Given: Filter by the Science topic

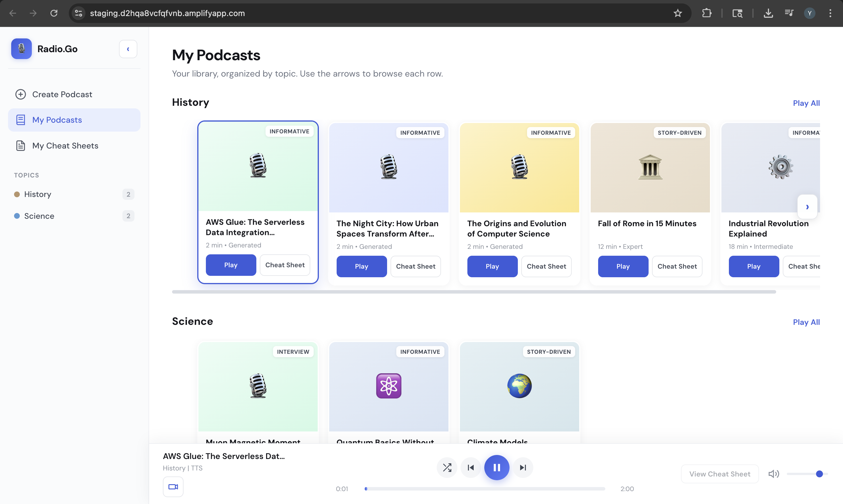Looking at the screenshot, I should tap(39, 216).
